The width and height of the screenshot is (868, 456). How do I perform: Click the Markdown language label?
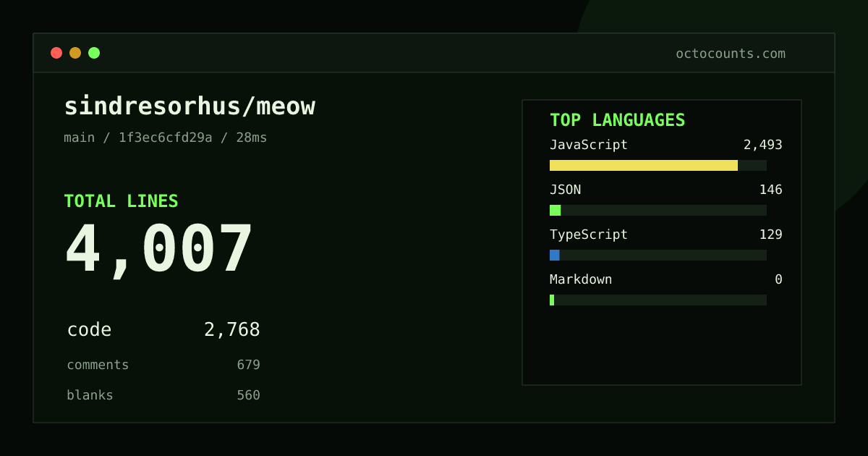click(581, 279)
